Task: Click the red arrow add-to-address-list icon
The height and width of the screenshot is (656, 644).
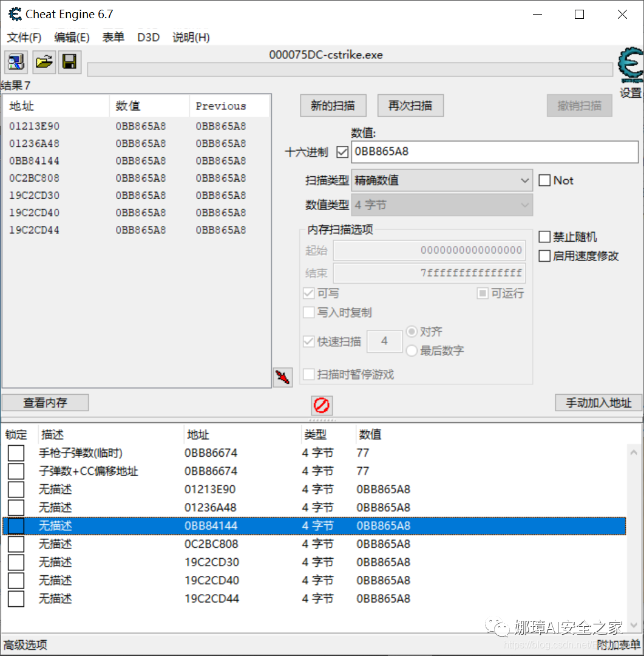Action: pos(283,377)
